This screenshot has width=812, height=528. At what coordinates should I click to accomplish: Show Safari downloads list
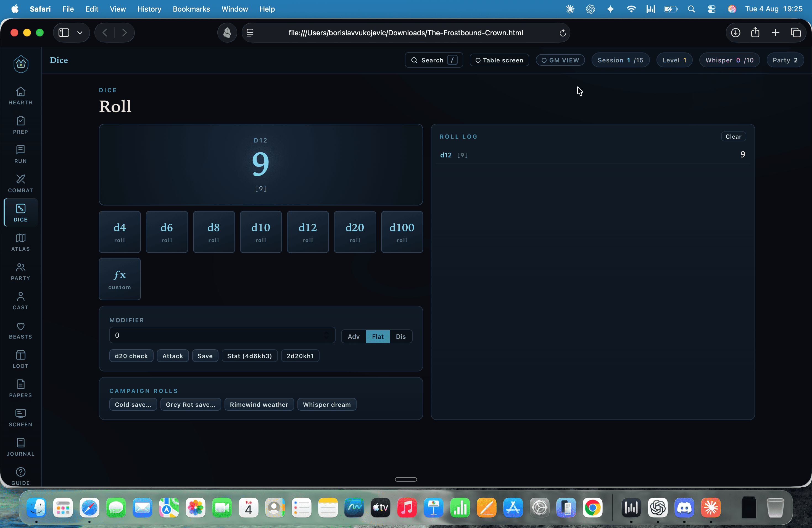click(735, 33)
